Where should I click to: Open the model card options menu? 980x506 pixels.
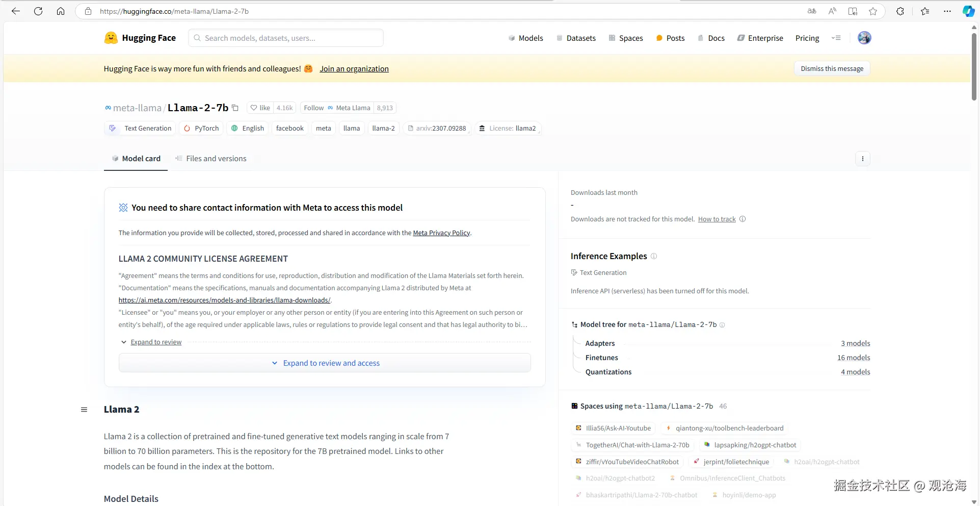[862, 159]
